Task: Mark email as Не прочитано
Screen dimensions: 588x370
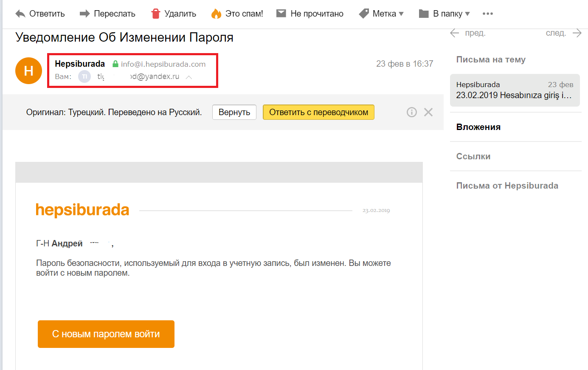Action: pyautogui.click(x=317, y=14)
